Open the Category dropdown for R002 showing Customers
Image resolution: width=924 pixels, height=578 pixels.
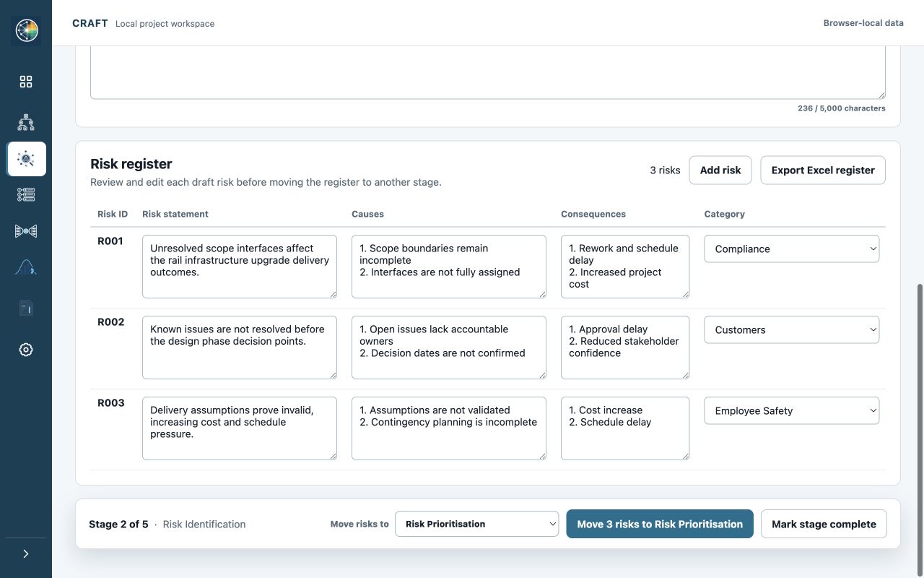coord(792,329)
